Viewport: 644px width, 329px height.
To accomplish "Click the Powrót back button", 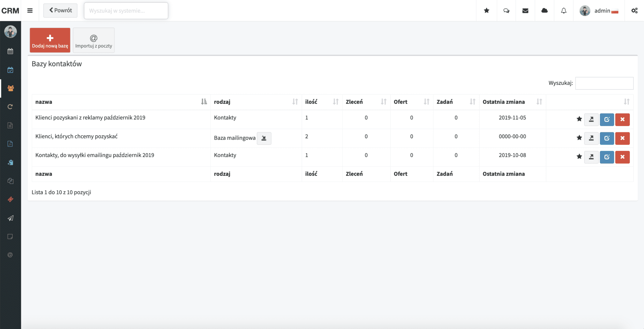I will coord(60,10).
